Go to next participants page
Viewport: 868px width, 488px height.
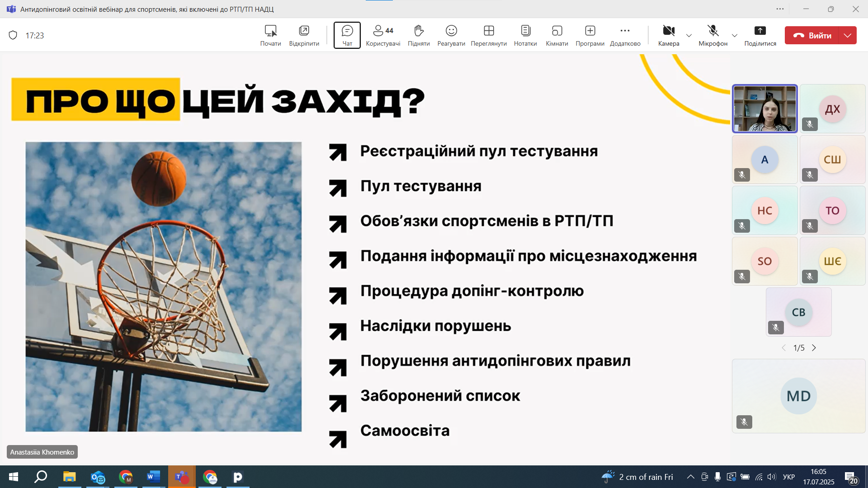coord(814,348)
